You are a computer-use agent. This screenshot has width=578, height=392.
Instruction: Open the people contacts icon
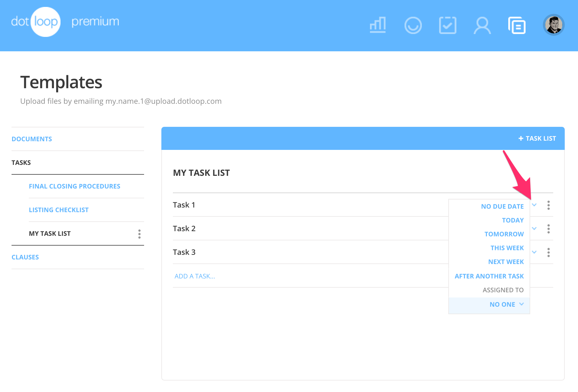click(x=482, y=25)
